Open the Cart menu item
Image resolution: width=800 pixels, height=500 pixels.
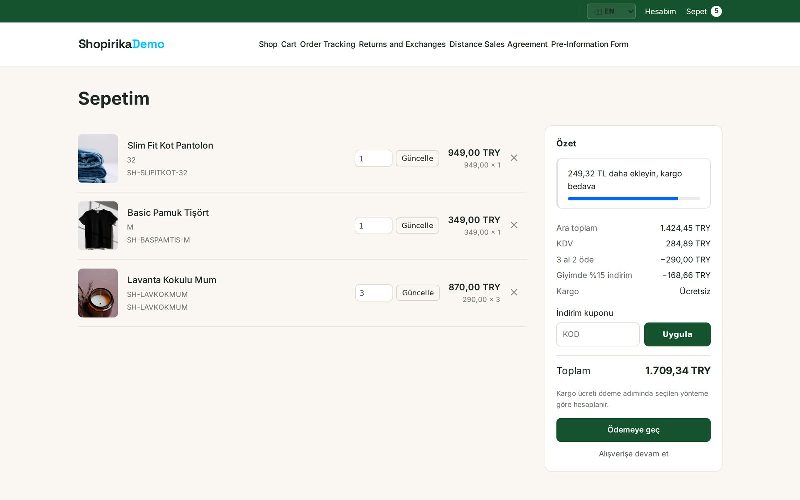pos(288,44)
